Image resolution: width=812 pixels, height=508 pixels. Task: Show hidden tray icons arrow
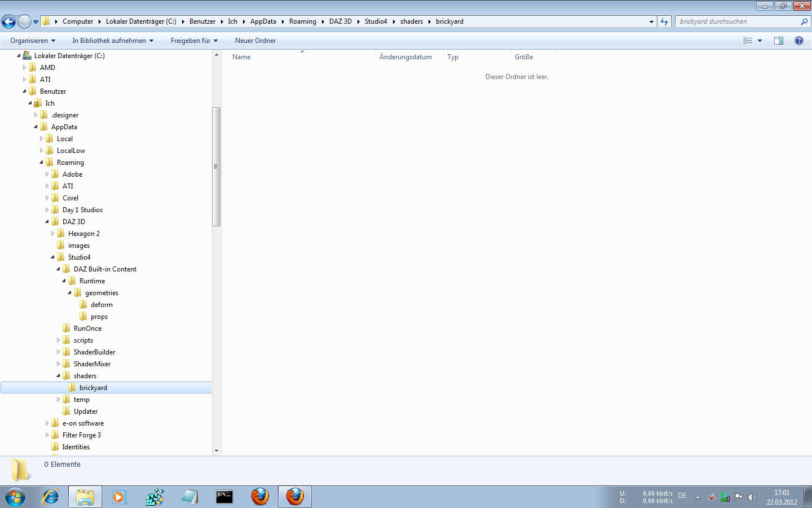pyautogui.click(x=698, y=497)
